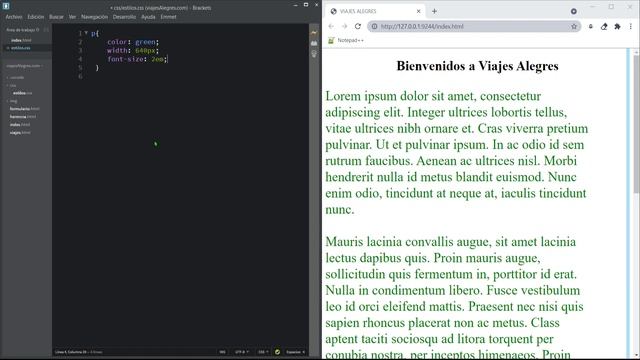
Task: Select the VIAJES ALEGRES browser tab
Action: pos(375,11)
